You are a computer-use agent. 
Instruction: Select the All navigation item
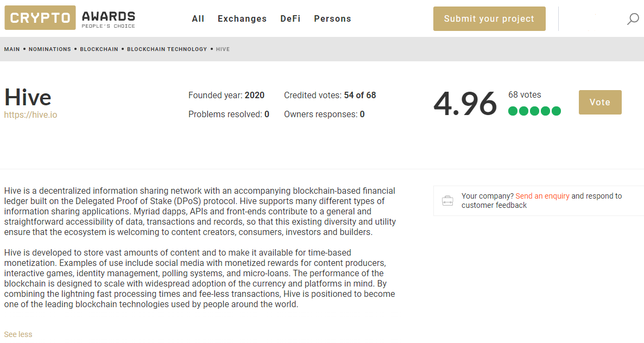point(198,19)
